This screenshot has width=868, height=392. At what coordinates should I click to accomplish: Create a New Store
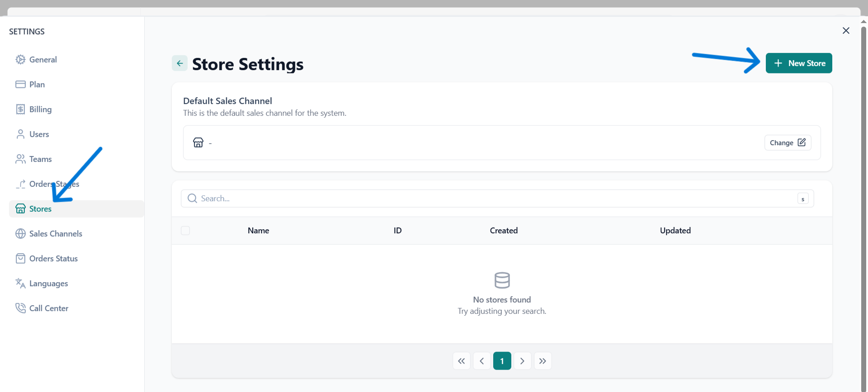(799, 63)
